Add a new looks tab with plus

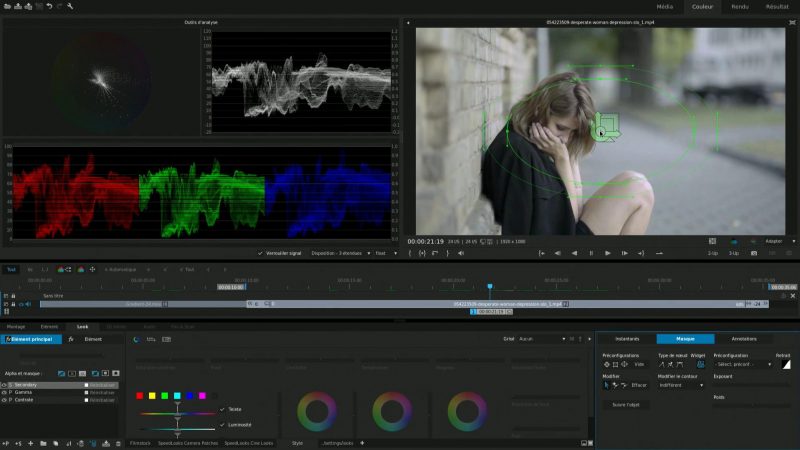click(x=362, y=443)
